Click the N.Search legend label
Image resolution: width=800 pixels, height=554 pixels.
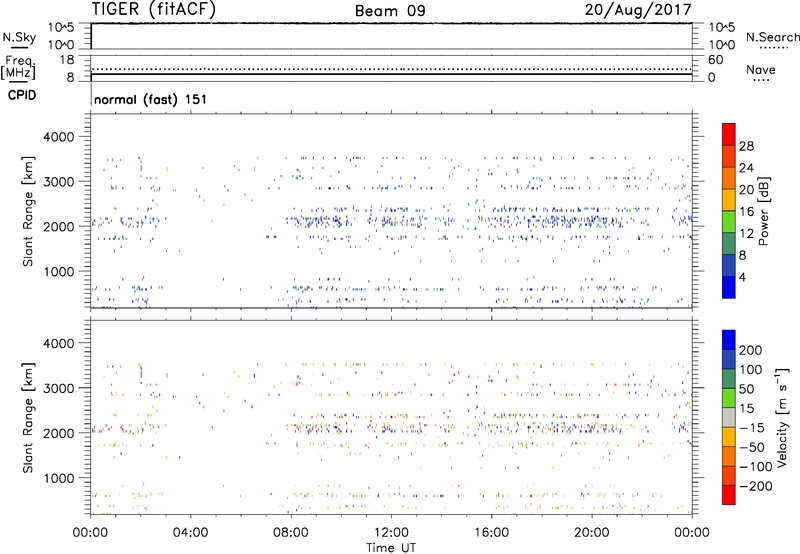tap(773, 37)
